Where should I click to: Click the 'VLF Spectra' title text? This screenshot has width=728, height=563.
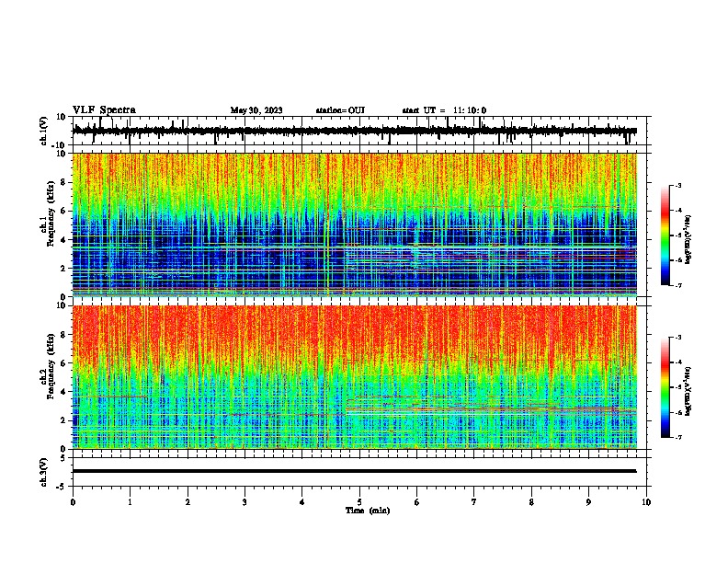(x=104, y=110)
